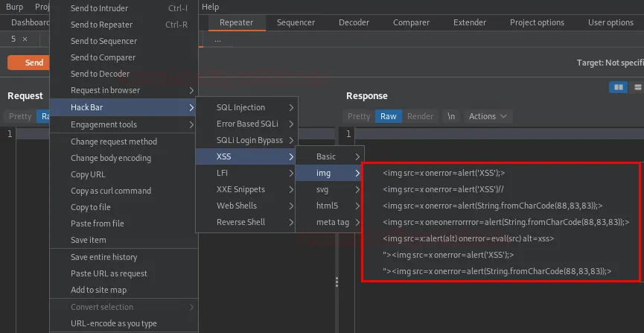Open the Decoder tab
The width and height of the screenshot is (644, 333).
point(354,22)
